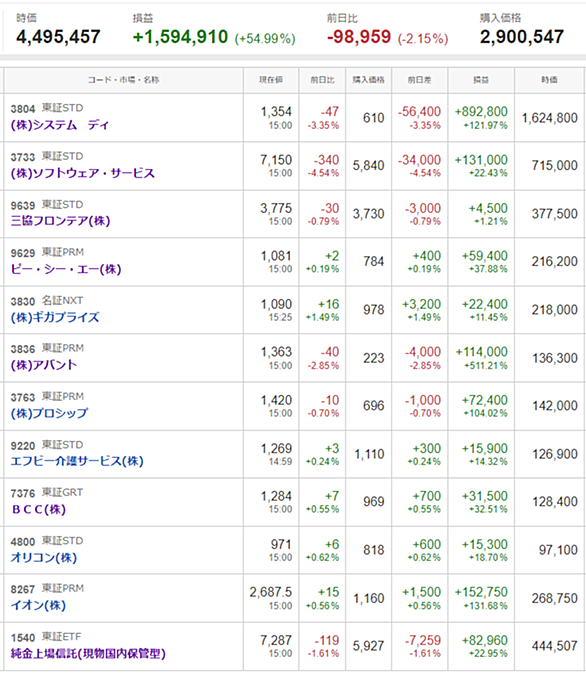Open the イオン(株) stock link
The image size is (586, 674).
38,605
